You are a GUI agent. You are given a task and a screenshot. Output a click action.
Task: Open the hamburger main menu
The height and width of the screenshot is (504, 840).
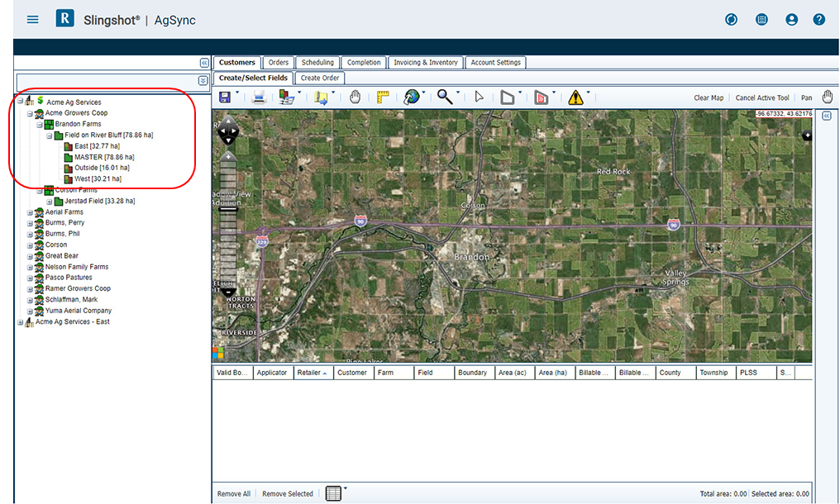pos(33,19)
